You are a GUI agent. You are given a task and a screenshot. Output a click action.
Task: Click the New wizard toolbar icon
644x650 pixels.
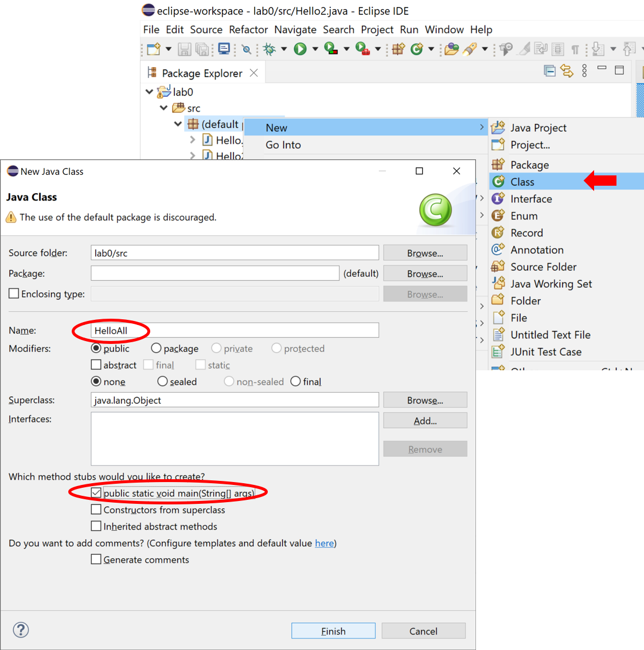click(154, 49)
